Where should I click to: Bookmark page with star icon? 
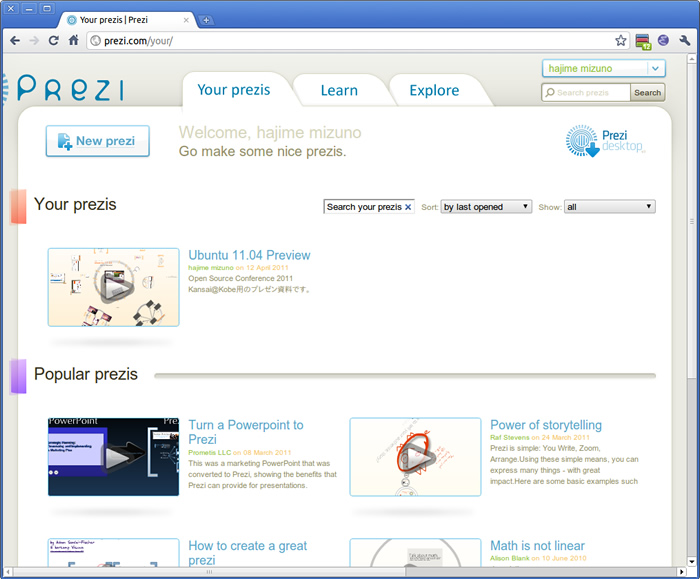coord(621,41)
